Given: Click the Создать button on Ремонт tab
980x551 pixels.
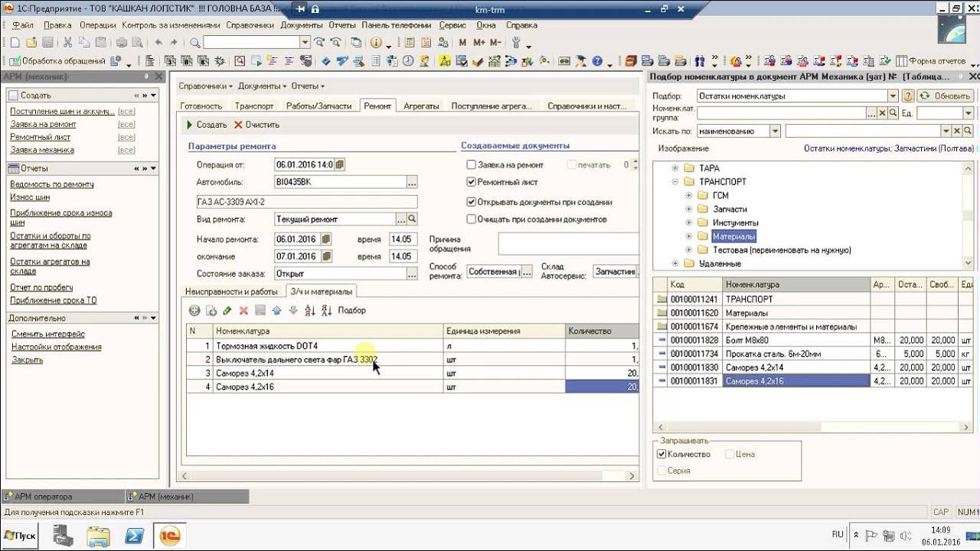Looking at the screenshot, I should pyautogui.click(x=206, y=125).
